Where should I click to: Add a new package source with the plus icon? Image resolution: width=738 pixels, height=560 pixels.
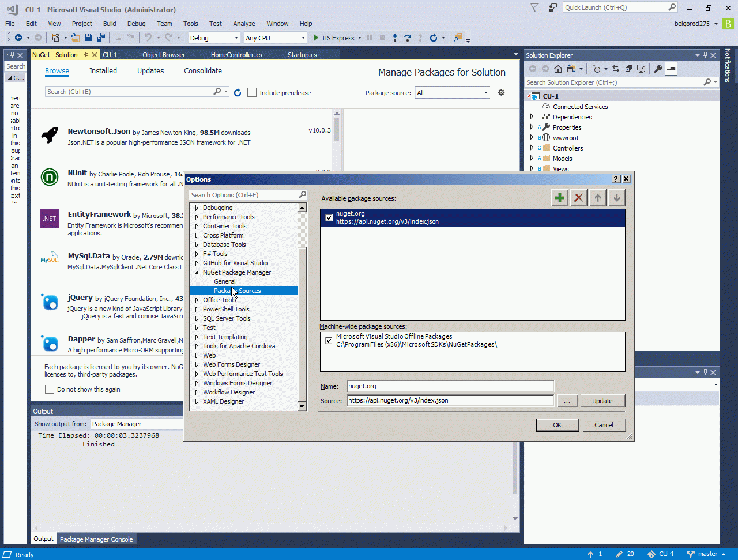(x=559, y=198)
